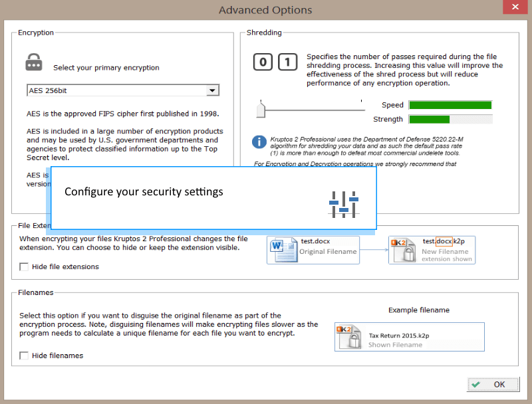Screen dimensions: 532x404
Task: Click the 'Shredding' group title
Action: [x=264, y=33]
